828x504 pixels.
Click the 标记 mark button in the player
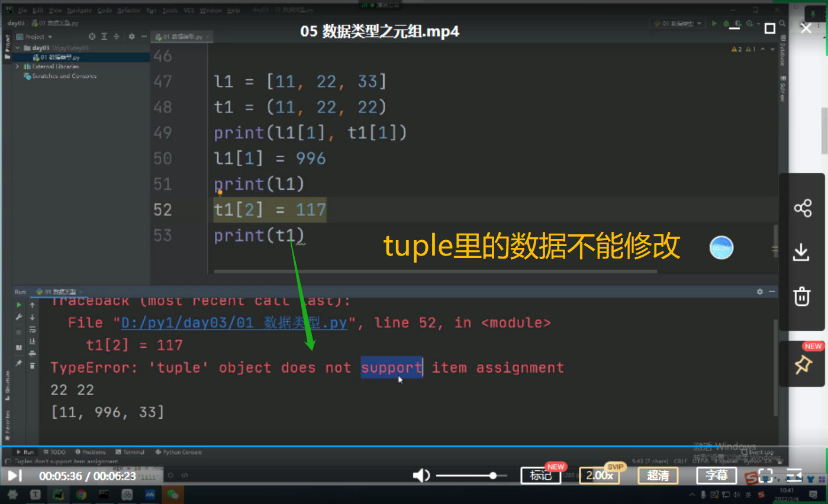[x=540, y=476]
